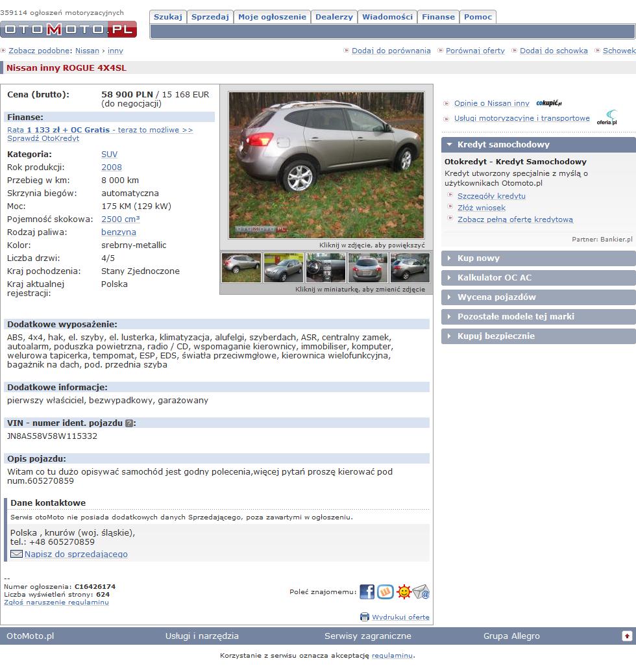Collapse the Kredyt samochodowy panel

[539, 144]
